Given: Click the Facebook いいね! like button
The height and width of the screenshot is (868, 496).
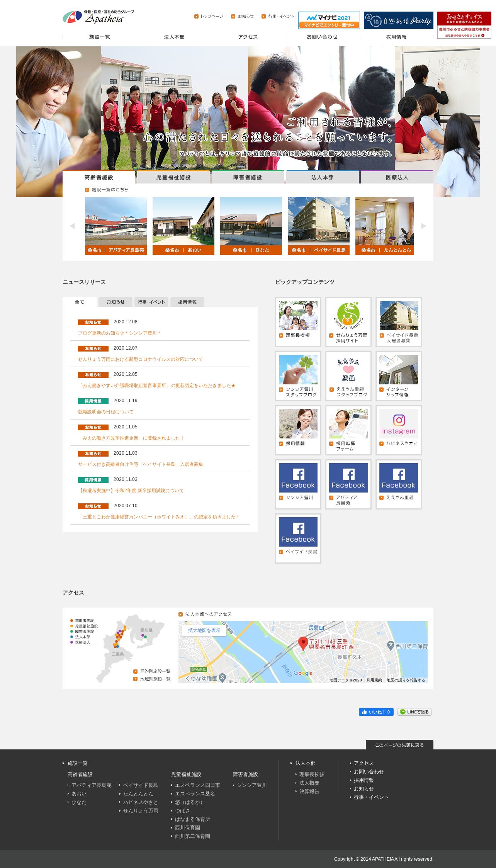Looking at the screenshot, I should [x=376, y=712].
